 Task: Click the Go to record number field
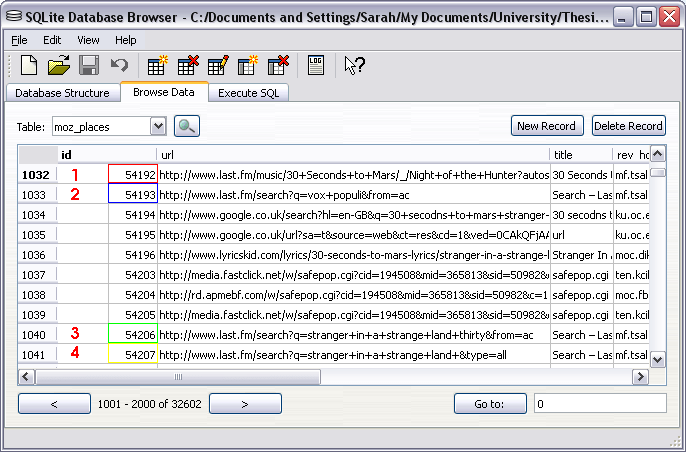(598, 404)
